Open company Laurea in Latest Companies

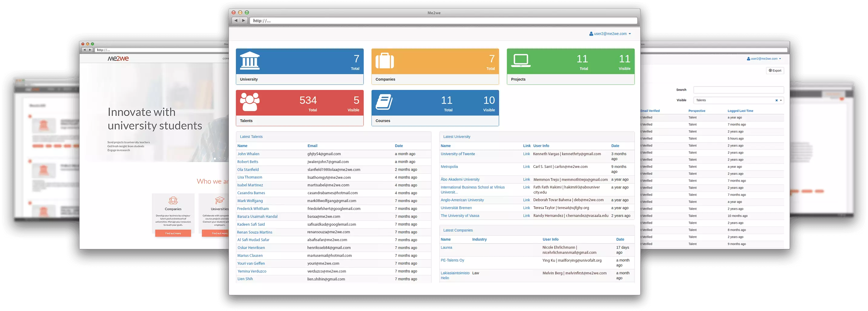click(x=447, y=247)
